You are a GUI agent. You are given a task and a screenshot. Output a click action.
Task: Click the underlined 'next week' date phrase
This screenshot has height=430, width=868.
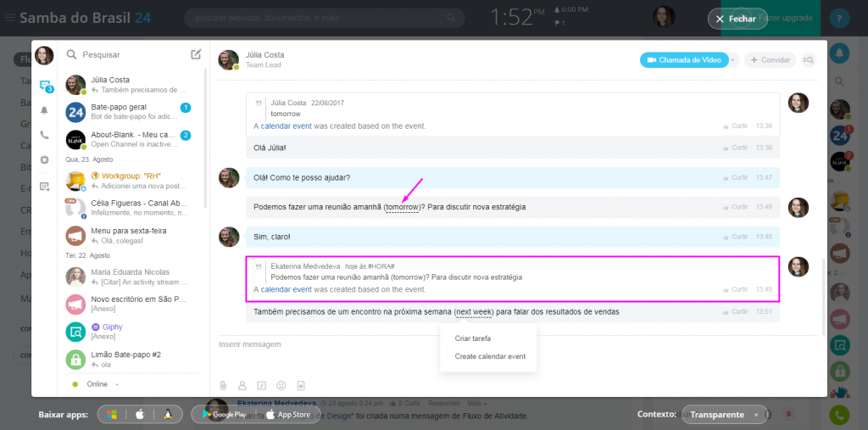coord(474,312)
